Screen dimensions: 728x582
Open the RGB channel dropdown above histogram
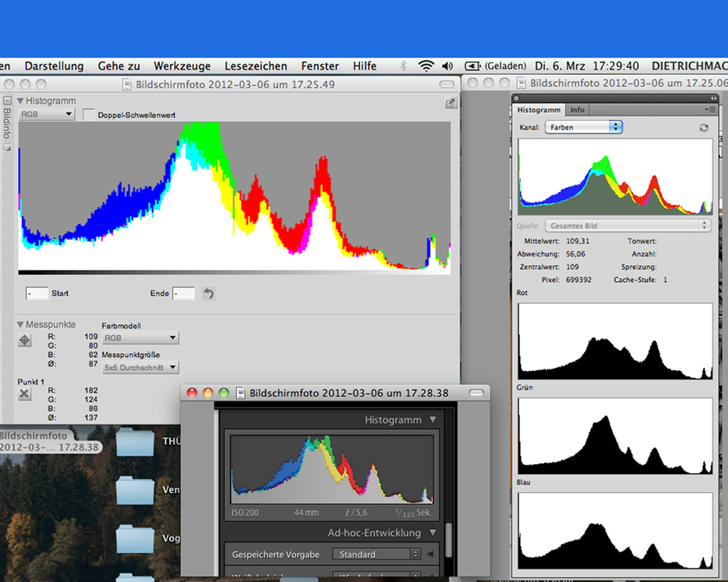click(x=46, y=114)
